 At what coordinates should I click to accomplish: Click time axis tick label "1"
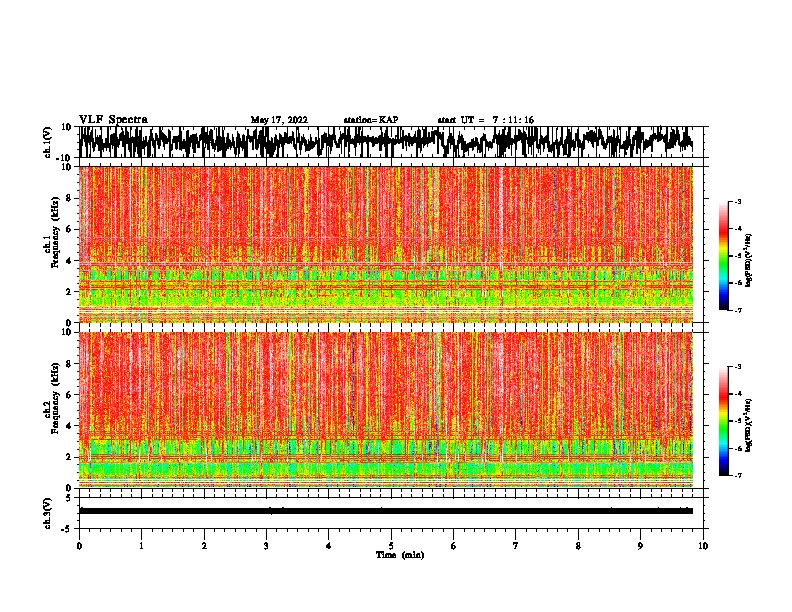142,546
